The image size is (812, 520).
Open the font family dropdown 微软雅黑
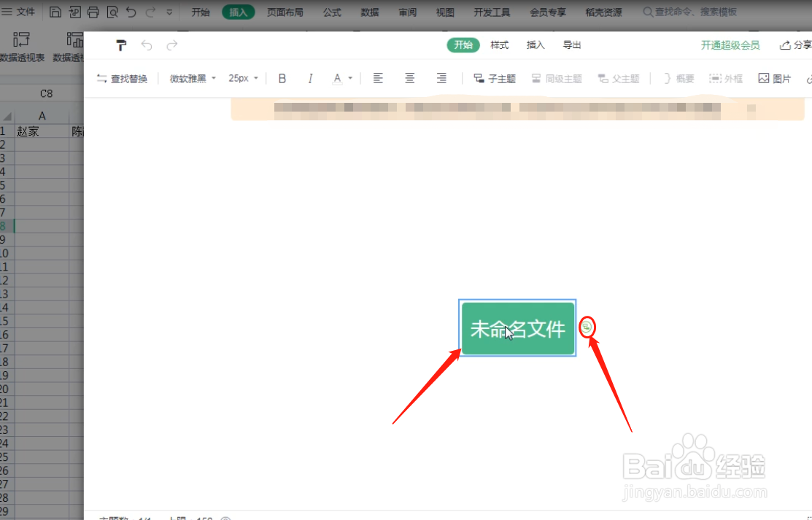(x=191, y=78)
